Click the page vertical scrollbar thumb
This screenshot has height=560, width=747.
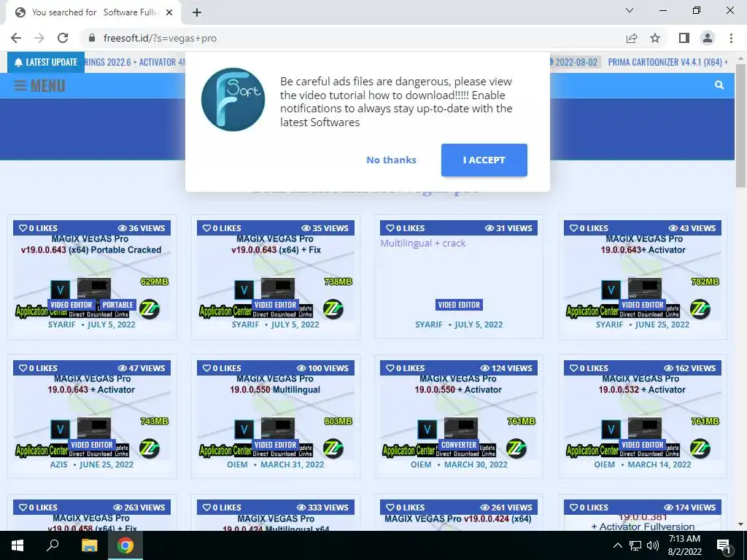click(x=740, y=126)
